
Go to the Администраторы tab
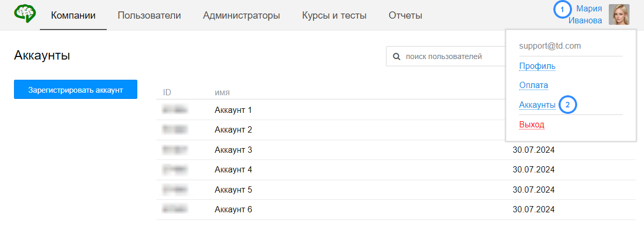tap(241, 16)
